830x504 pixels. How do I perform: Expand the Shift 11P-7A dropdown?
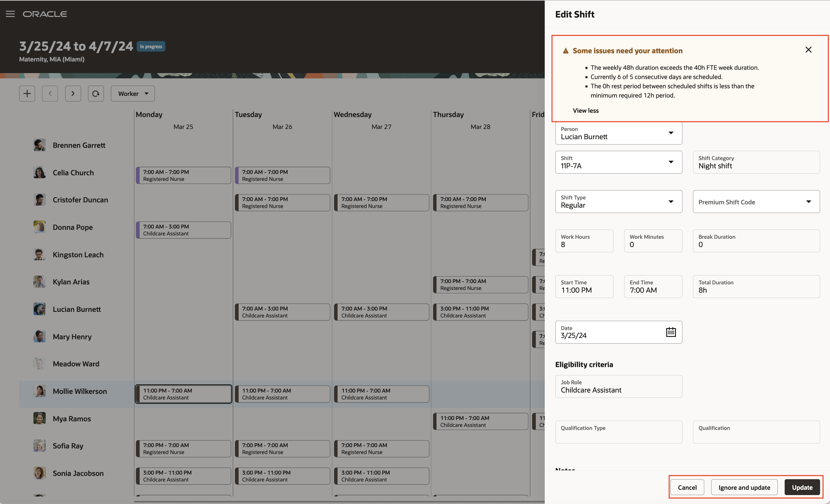click(671, 162)
